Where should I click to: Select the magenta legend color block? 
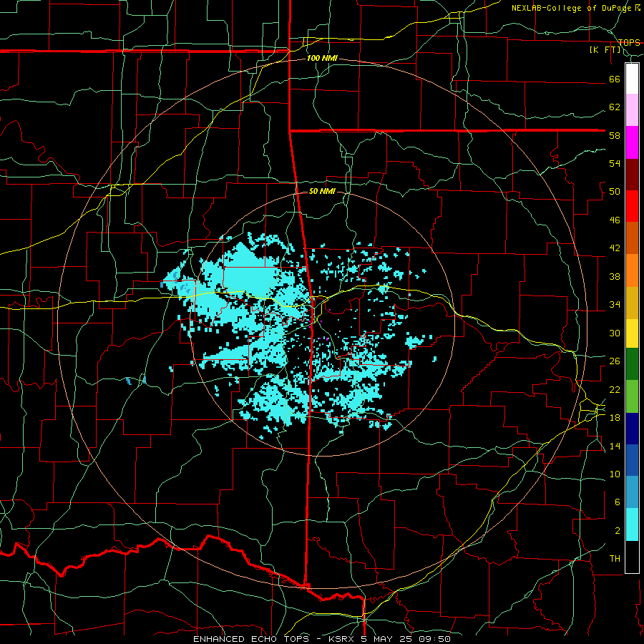point(632,142)
